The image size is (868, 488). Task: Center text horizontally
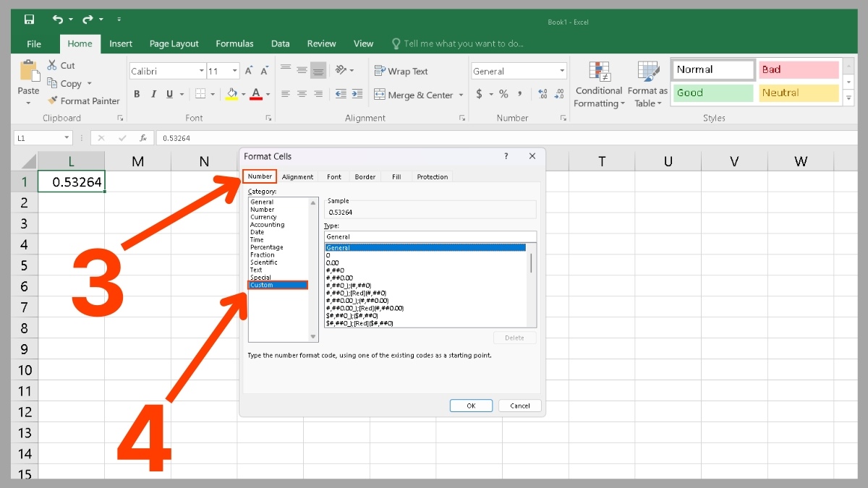coord(302,94)
